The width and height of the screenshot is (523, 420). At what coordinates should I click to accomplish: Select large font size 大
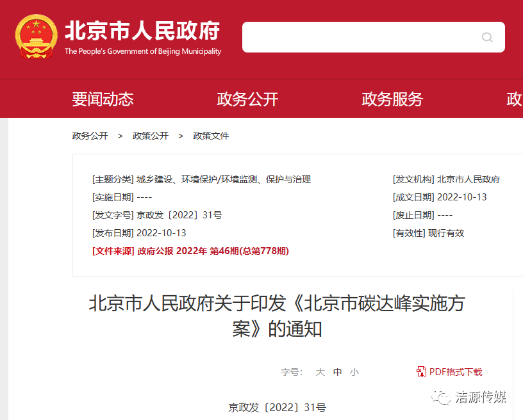point(320,371)
